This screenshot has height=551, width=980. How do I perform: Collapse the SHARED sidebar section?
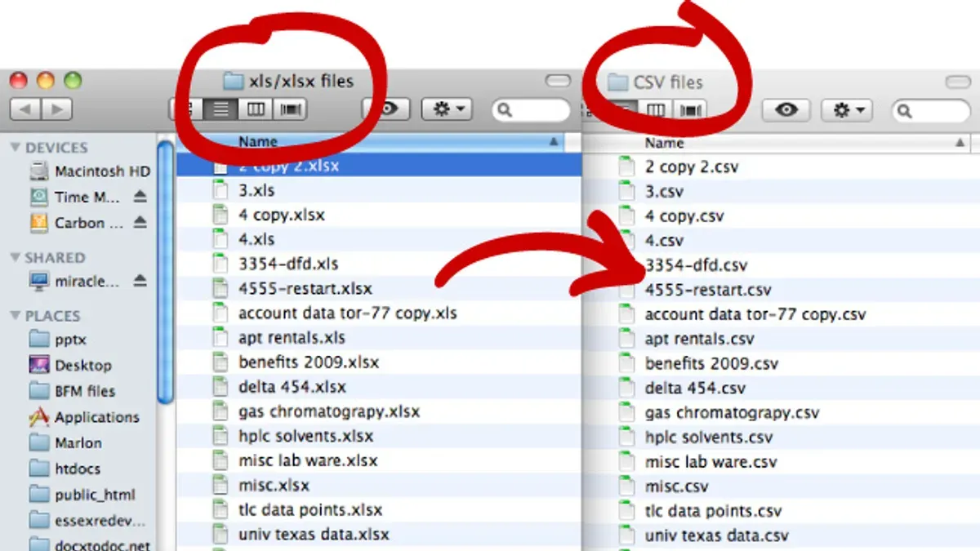[15, 257]
